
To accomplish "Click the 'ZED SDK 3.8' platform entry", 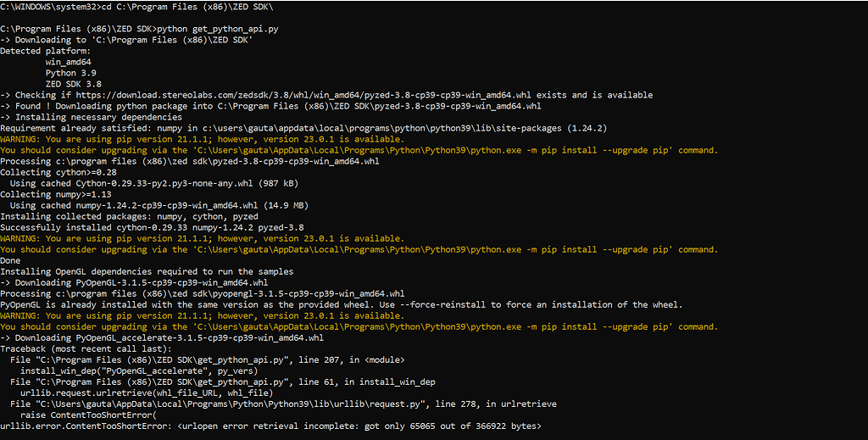I will click(74, 84).
